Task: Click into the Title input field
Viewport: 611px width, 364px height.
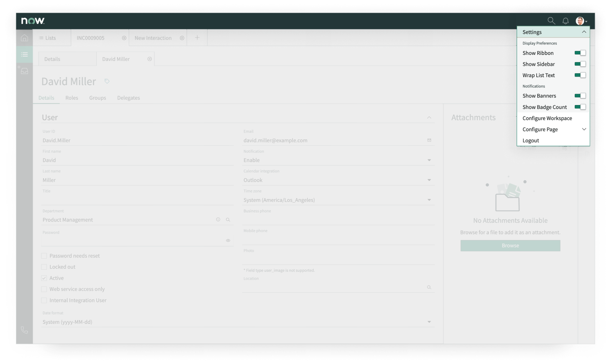Action: pos(137,200)
